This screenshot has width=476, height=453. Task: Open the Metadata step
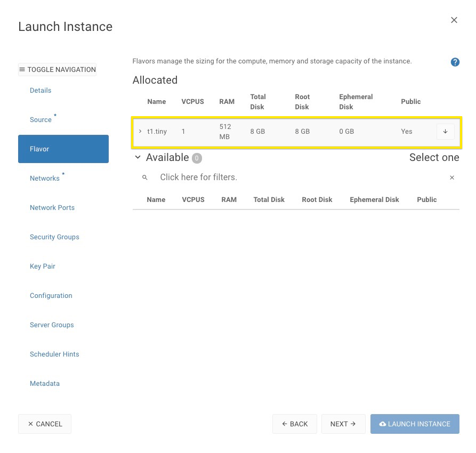(x=45, y=384)
